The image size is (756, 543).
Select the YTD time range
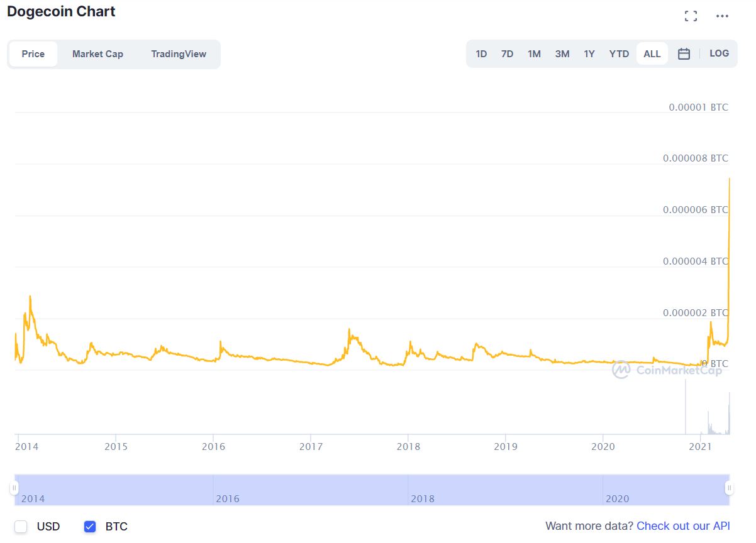[619, 54]
